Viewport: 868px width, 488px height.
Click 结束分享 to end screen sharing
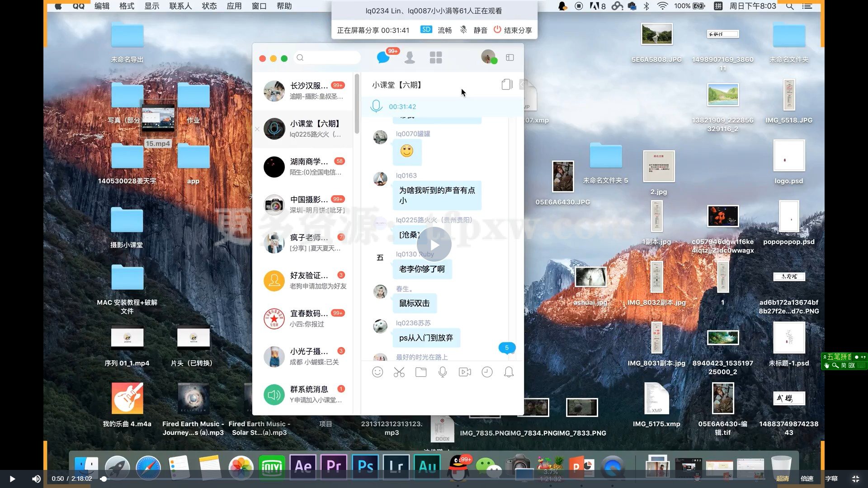[x=513, y=30]
